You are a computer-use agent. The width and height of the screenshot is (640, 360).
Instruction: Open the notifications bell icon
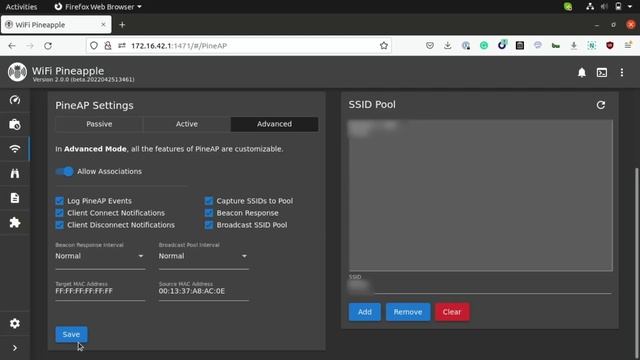[582, 73]
